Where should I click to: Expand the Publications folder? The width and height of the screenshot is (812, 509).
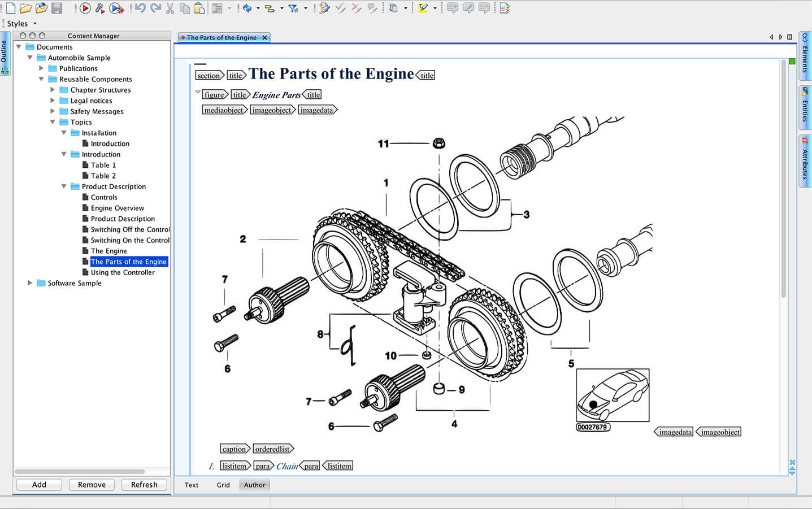41,68
